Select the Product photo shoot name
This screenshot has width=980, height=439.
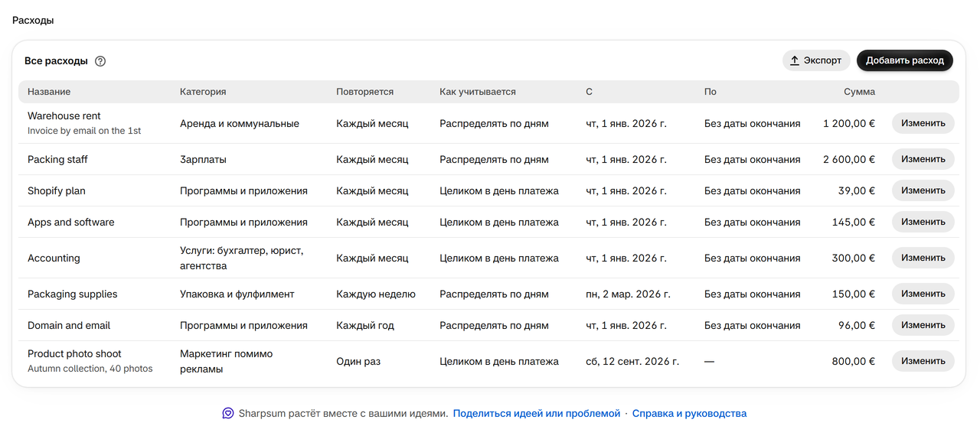[74, 354]
